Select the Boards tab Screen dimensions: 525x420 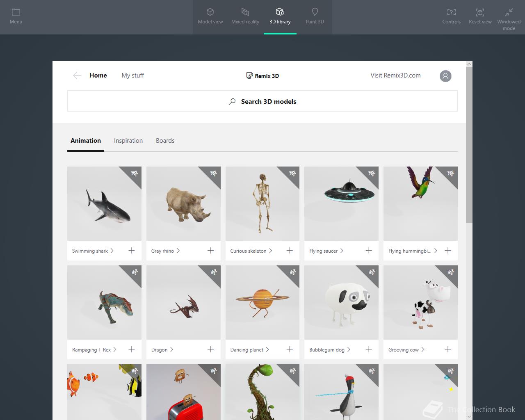coord(165,141)
